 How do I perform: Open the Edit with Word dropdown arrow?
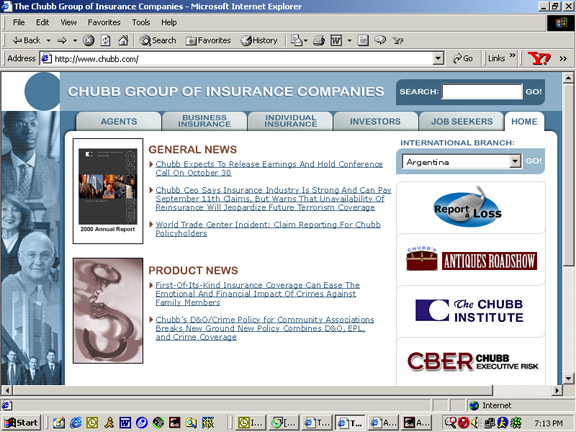pos(349,40)
